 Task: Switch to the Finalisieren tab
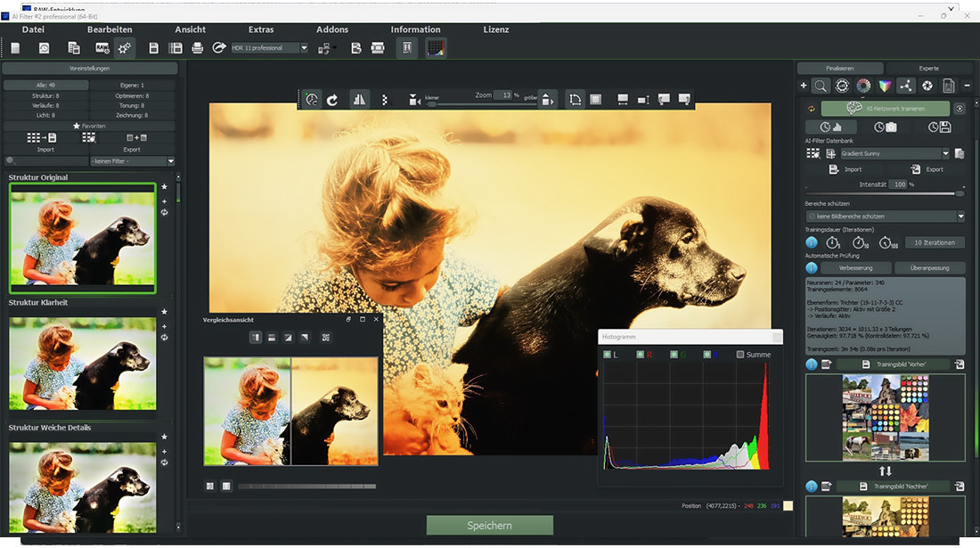coord(838,67)
